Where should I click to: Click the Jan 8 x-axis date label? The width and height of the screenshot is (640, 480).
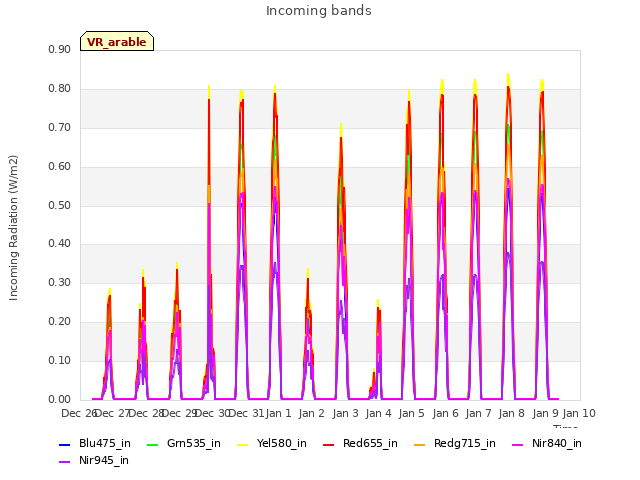(512, 413)
